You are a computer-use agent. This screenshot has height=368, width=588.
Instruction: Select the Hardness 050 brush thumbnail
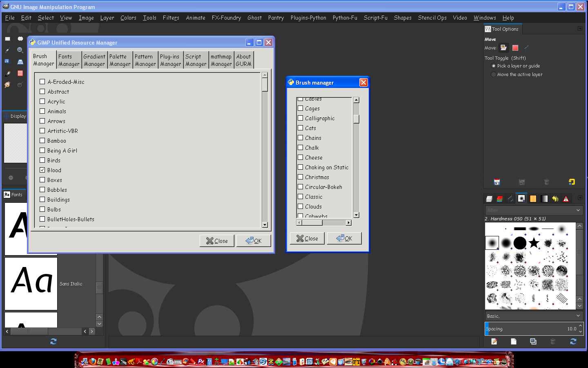click(x=492, y=243)
